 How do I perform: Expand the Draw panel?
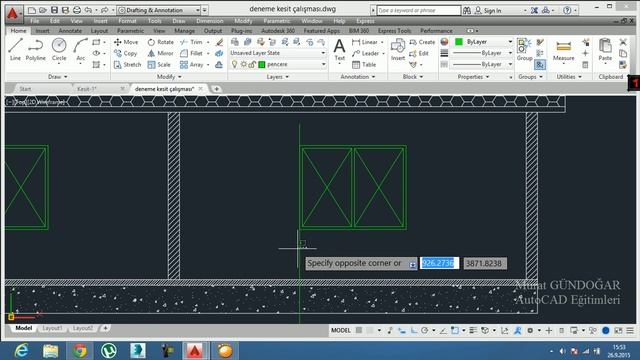[57, 77]
